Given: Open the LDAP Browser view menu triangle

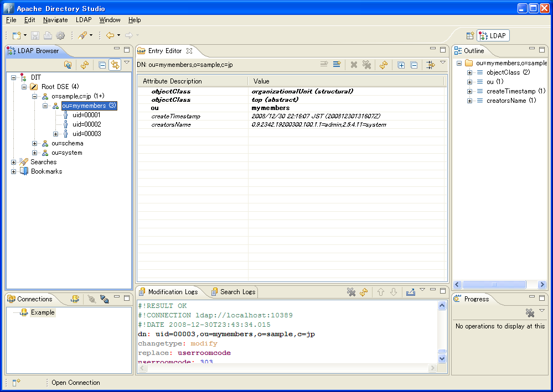Looking at the screenshot, I should (x=127, y=62).
